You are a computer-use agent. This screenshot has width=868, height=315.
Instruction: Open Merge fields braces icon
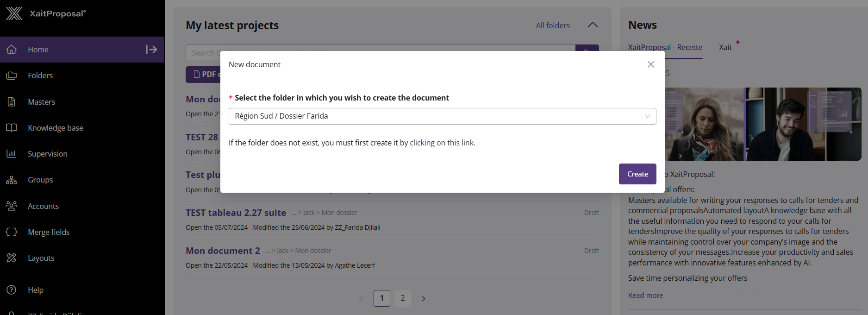coord(12,232)
